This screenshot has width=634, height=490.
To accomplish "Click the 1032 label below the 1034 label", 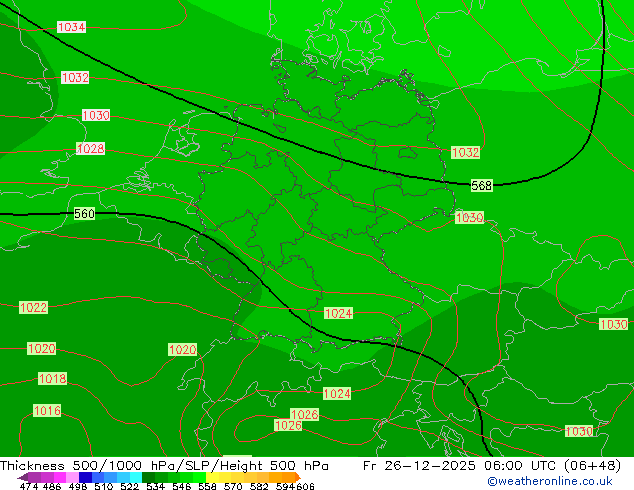I will 75,77.
